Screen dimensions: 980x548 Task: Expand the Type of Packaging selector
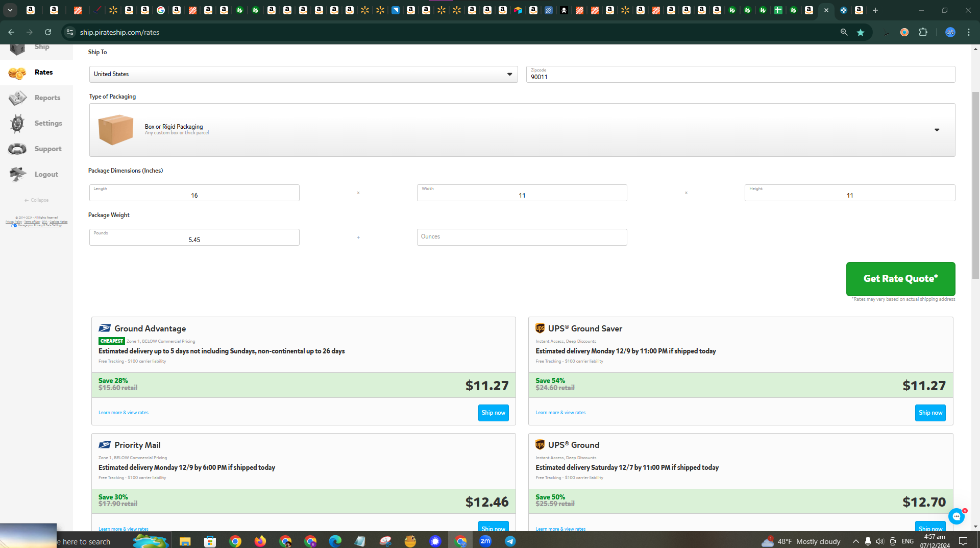522,130
